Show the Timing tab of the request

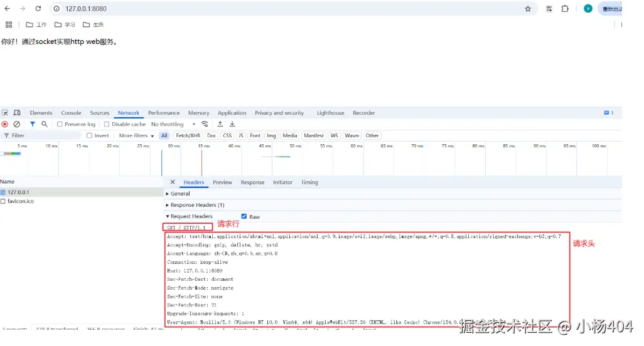(x=309, y=182)
